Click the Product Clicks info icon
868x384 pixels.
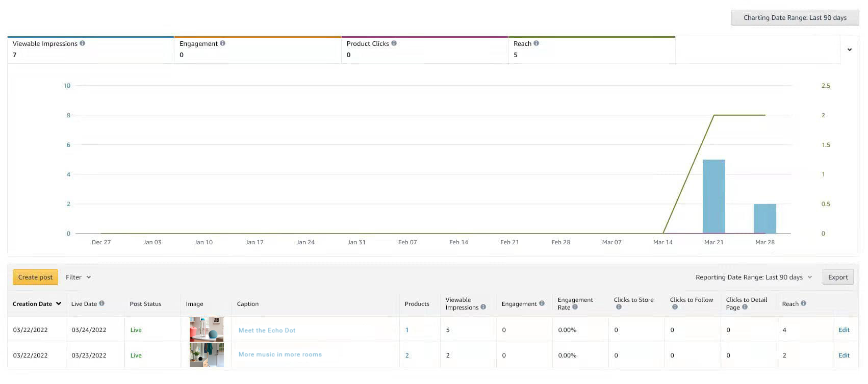[394, 43]
